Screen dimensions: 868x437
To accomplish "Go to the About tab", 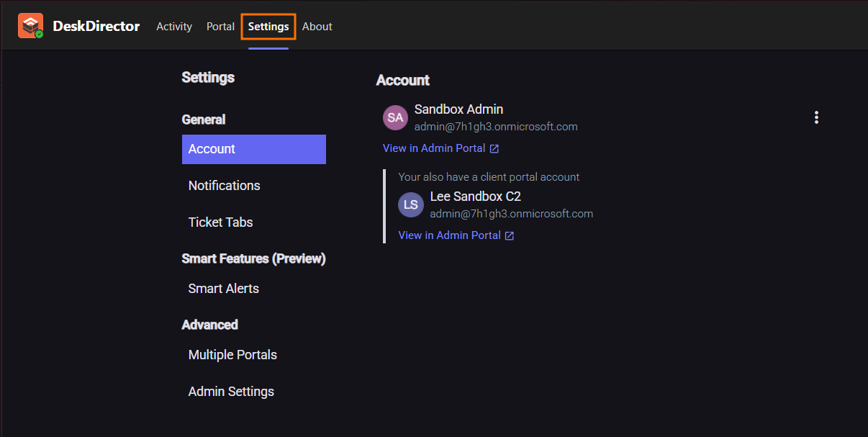I will 317,27.
